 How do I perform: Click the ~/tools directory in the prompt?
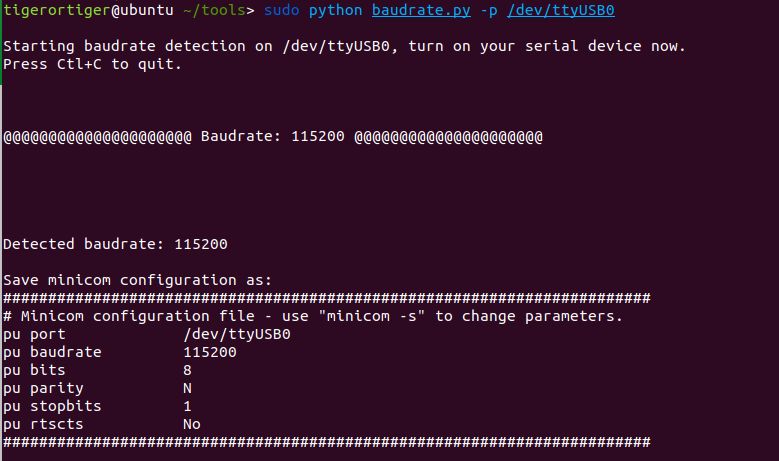[x=214, y=10]
